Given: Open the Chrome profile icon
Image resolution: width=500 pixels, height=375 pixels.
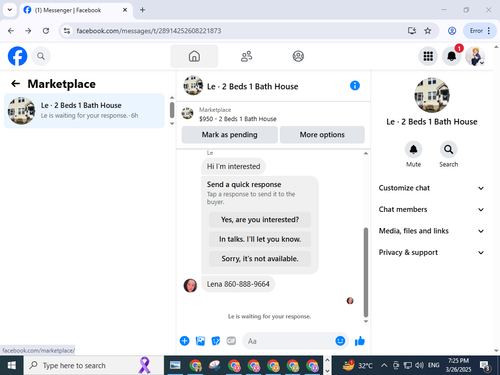Looking at the screenshot, I should tap(452, 31).
